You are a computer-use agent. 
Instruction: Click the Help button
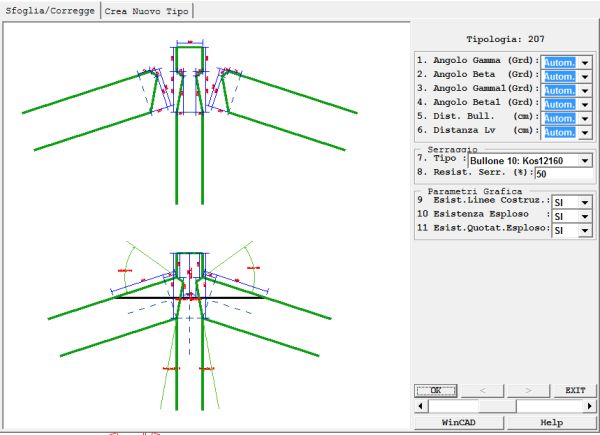(x=550, y=423)
